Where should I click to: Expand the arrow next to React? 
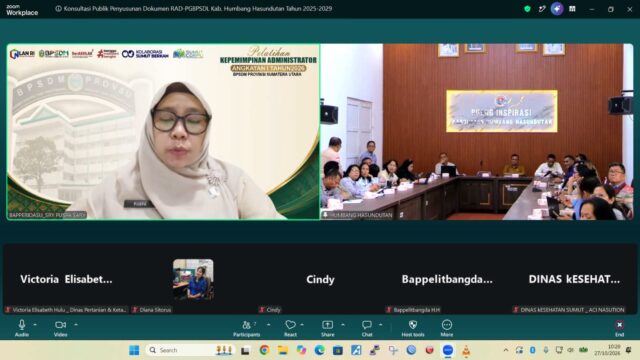(x=302, y=325)
